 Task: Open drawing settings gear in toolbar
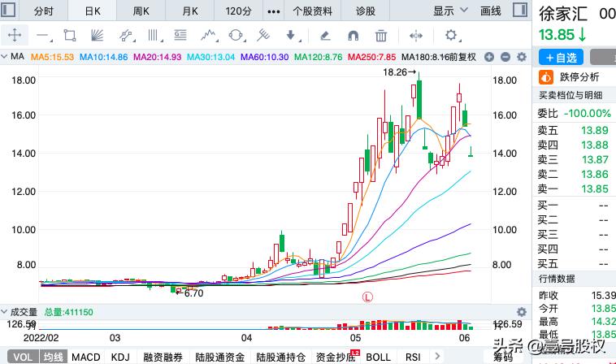[x=452, y=35]
